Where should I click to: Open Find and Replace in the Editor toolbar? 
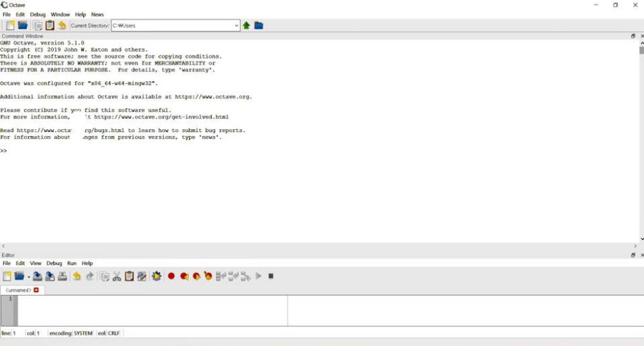[142, 277]
